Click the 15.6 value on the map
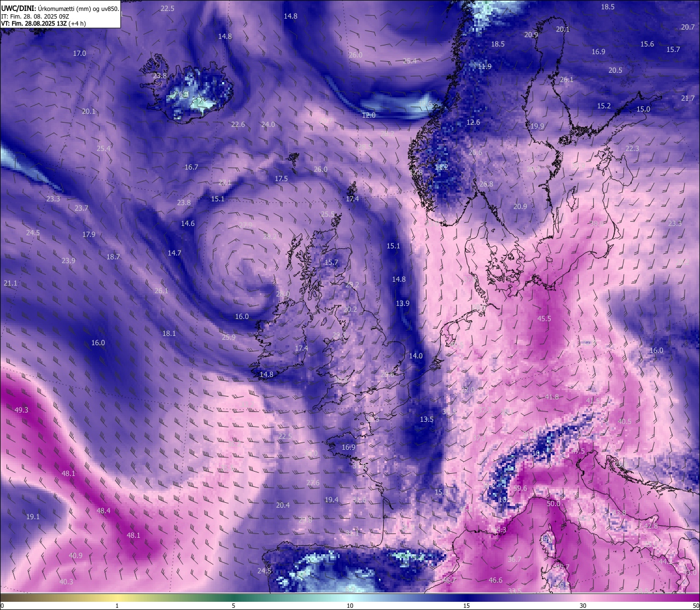The width and height of the screenshot is (700, 610). [x=647, y=44]
